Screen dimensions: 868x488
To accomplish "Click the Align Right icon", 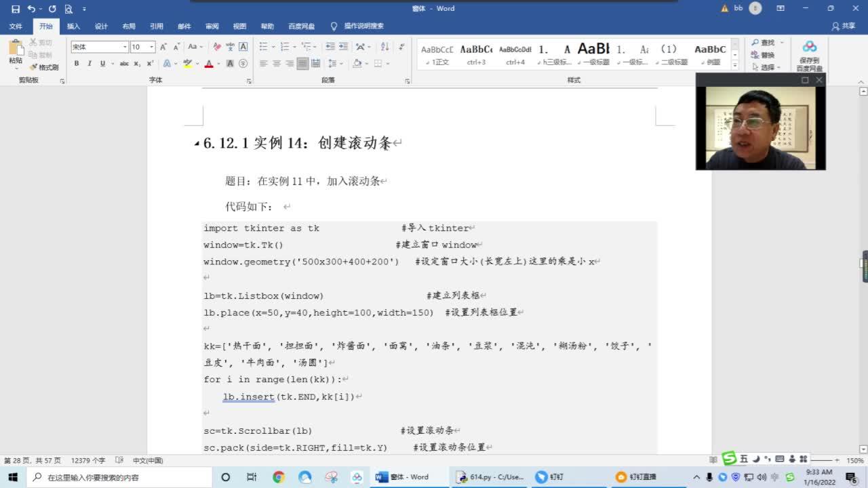I will (x=290, y=64).
